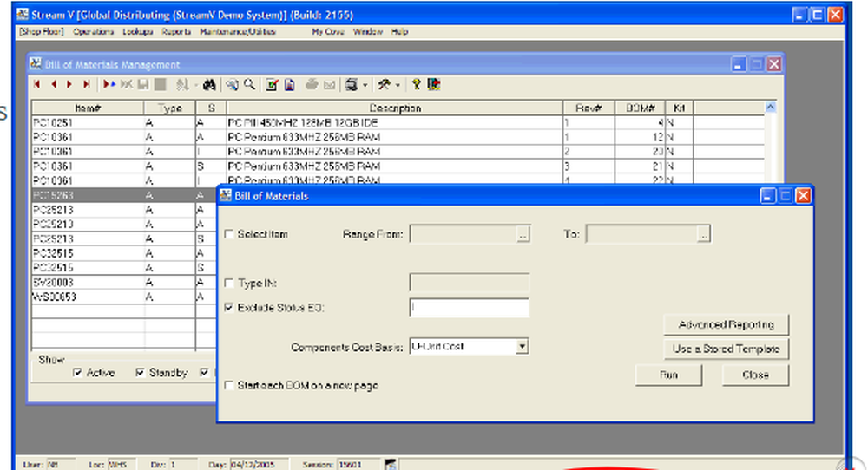Check Start each BOM on a new page
Image resolution: width=868 pixels, height=470 pixels.
tap(228, 385)
